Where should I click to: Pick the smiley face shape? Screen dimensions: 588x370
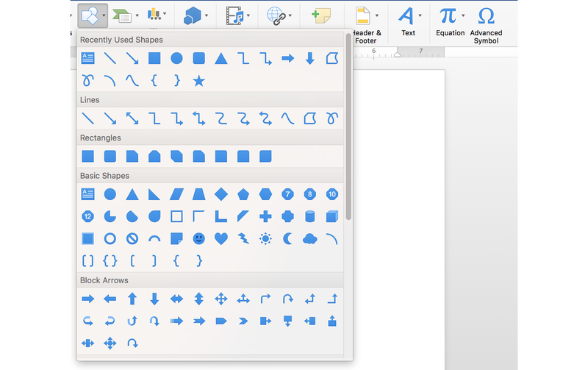[198, 238]
